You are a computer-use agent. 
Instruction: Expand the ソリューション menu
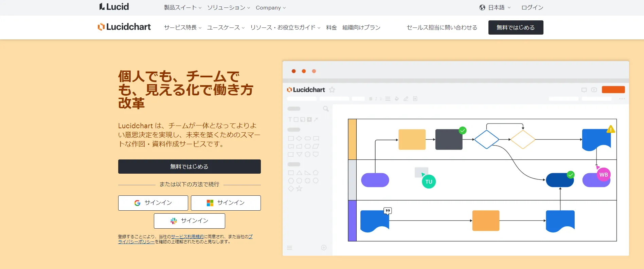click(x=229, y=7)
